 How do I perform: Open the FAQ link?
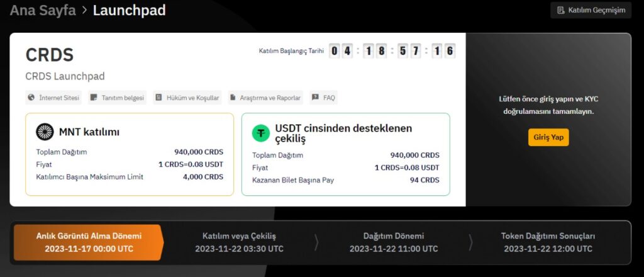[x=324, y=98]
